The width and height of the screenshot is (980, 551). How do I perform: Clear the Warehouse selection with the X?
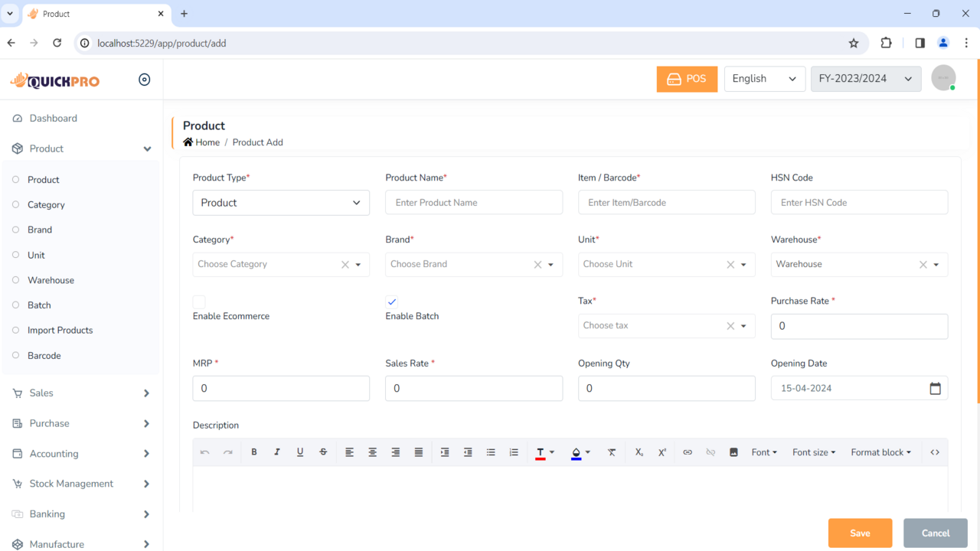click(923, 264)
